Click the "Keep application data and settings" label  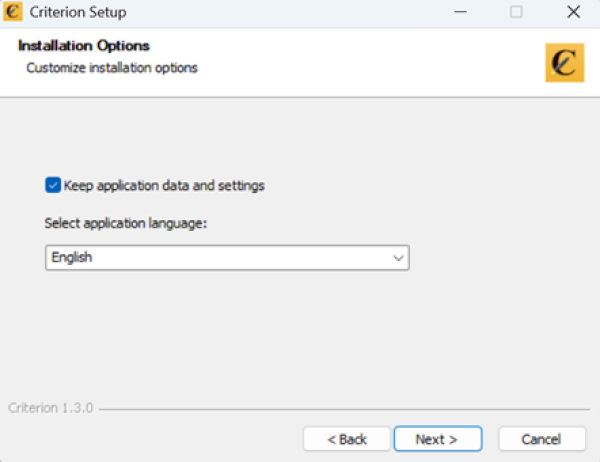pos(164,185)
